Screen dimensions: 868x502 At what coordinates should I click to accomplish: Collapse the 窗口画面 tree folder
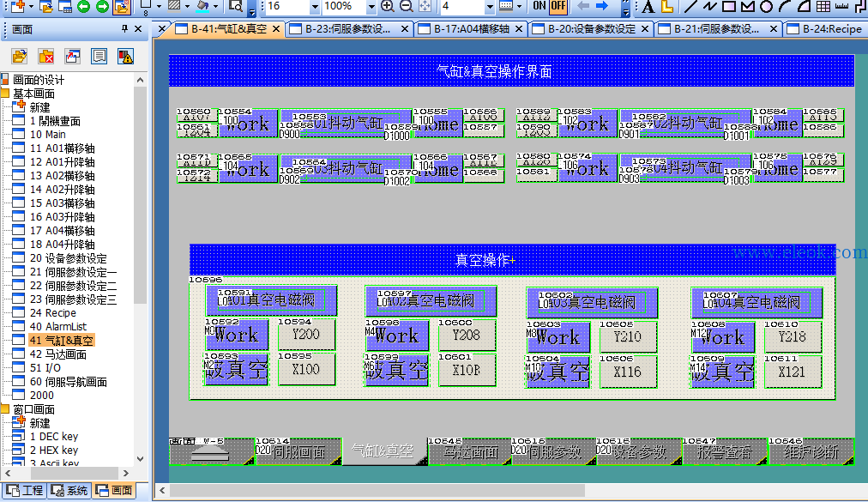[x=5, y=409]
